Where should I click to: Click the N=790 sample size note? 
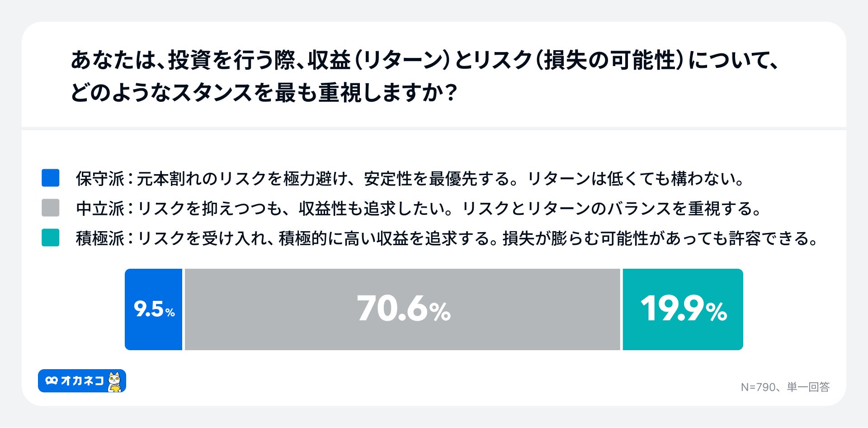point(758,387)
